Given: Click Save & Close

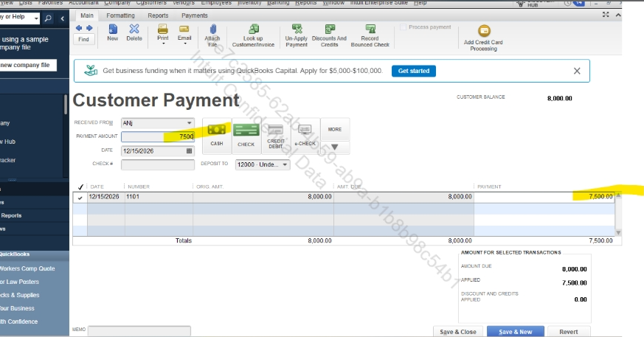Looking at the screenshot, I should (458, 332).
